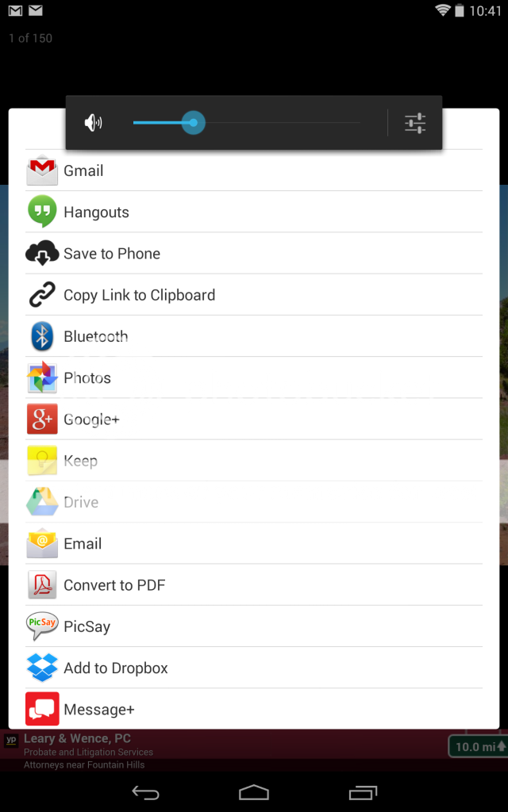The width and height of the screenshot is (508, 812).
Task: Choose Email from the share list
Action: click(254, 543)
